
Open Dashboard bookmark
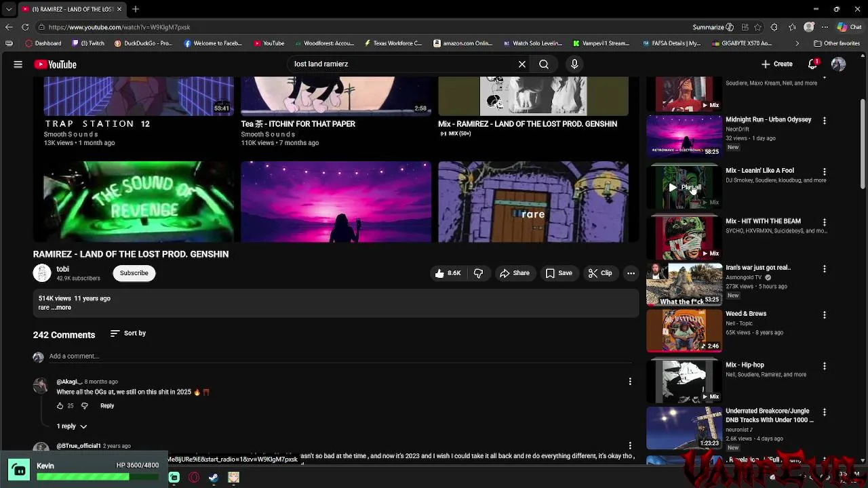coord(43,43)
